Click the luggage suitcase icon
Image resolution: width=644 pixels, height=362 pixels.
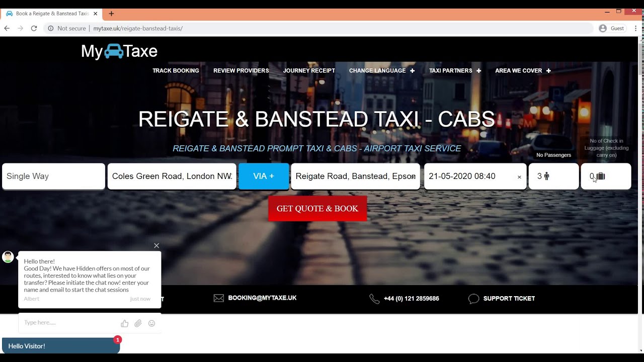pyautogui.click(x=601, y=176)
